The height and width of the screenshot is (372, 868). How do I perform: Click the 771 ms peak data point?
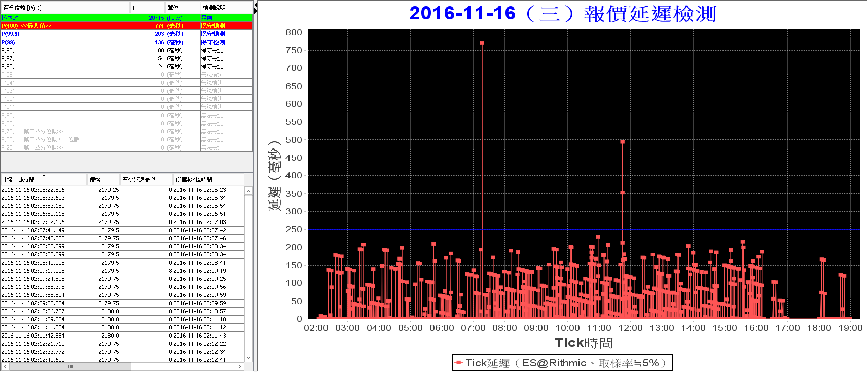tap(482, 43)
